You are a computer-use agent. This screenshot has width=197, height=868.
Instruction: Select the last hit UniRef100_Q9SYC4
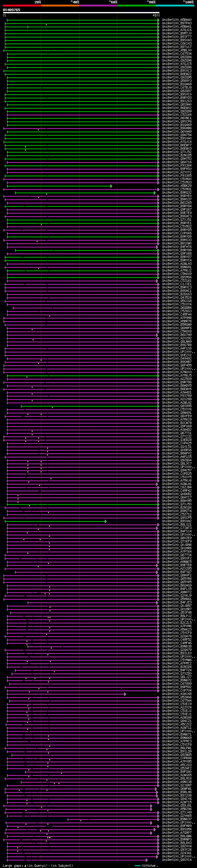point(177,860)
